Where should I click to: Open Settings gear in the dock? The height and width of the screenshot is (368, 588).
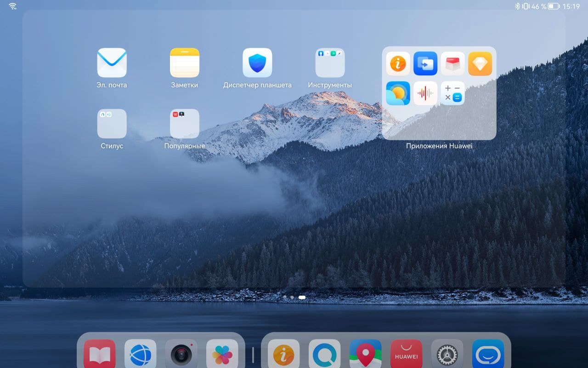(x=447, y=355)
